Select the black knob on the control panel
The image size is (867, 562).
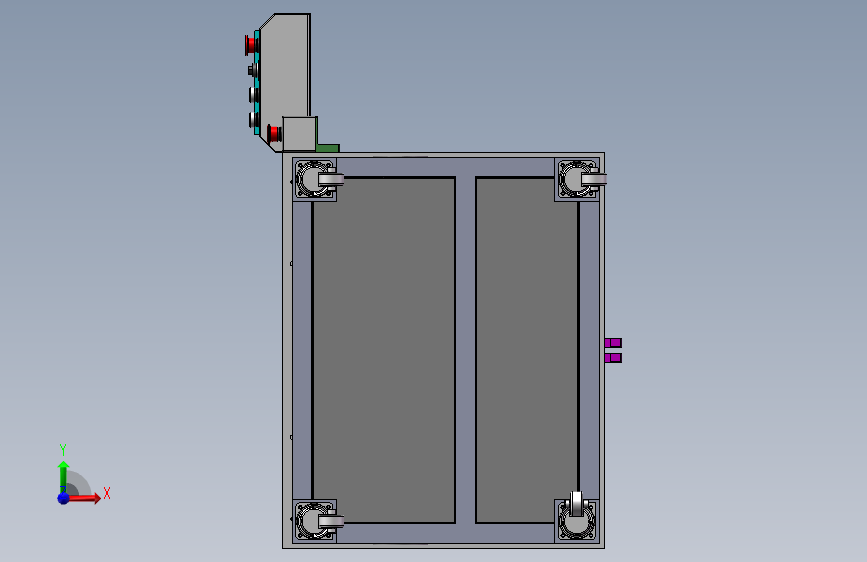coord(252,70)
